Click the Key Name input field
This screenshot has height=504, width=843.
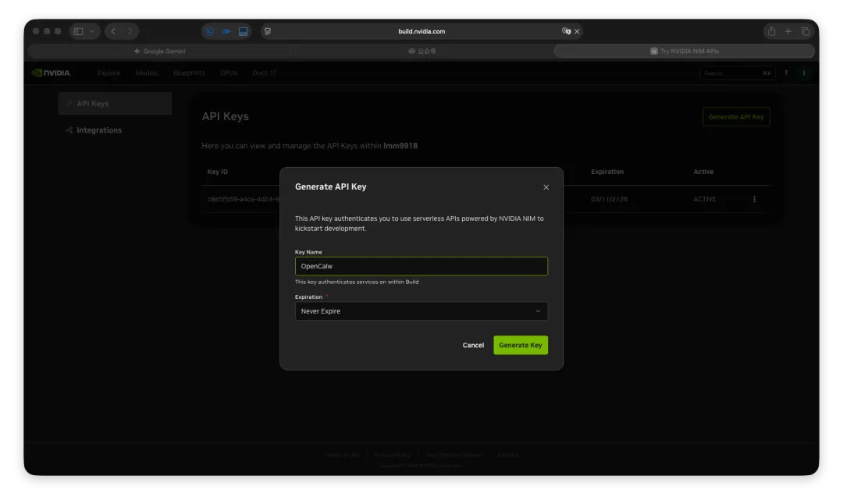421,266
